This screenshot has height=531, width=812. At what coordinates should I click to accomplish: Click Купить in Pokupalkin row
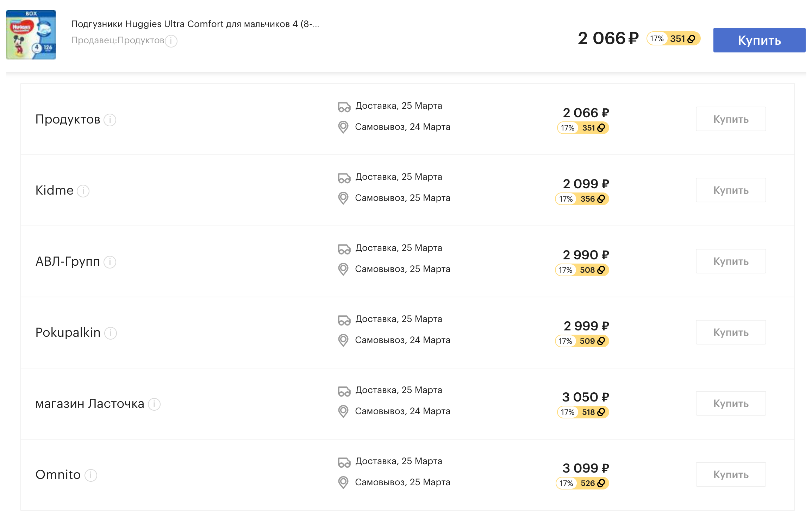pyautogui.click(x=731, y=332)
